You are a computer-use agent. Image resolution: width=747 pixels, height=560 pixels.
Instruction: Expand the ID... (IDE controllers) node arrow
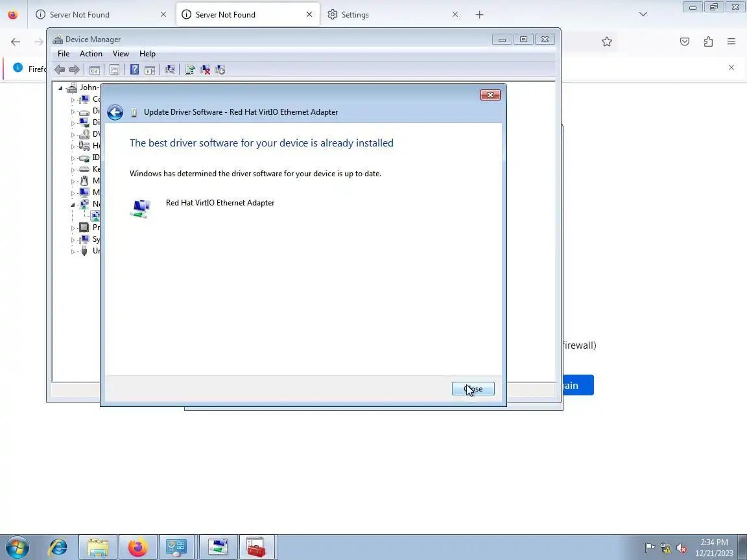pyautogui.click(x=73, y=158)
